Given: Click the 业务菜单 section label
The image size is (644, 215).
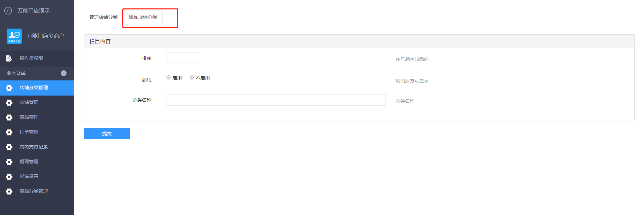Looking at the screenshot, I should point(16,73).
